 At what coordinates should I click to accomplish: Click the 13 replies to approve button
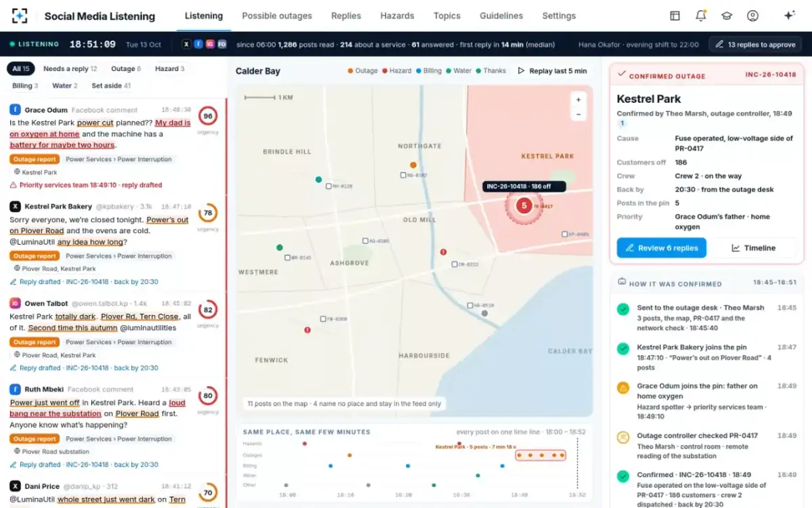[x=755, y=45]
